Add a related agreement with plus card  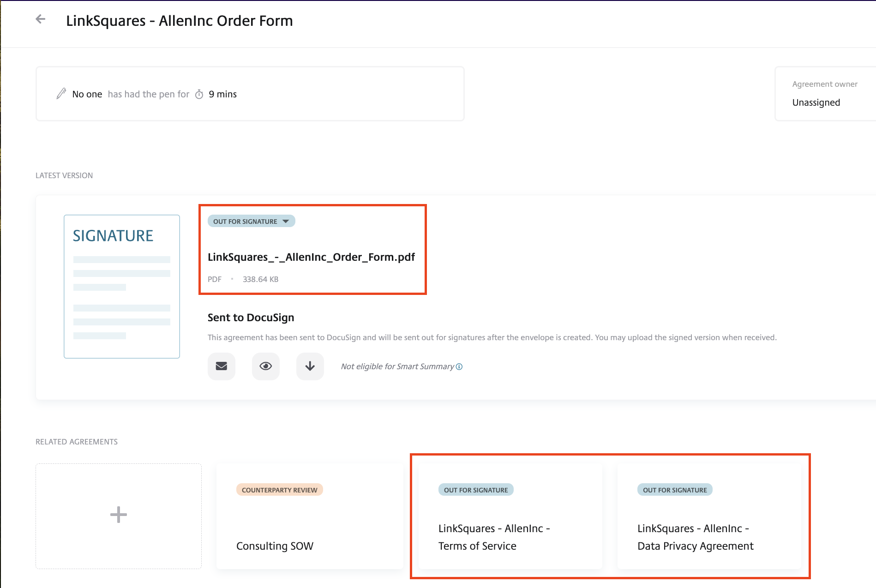click(119, 516)
